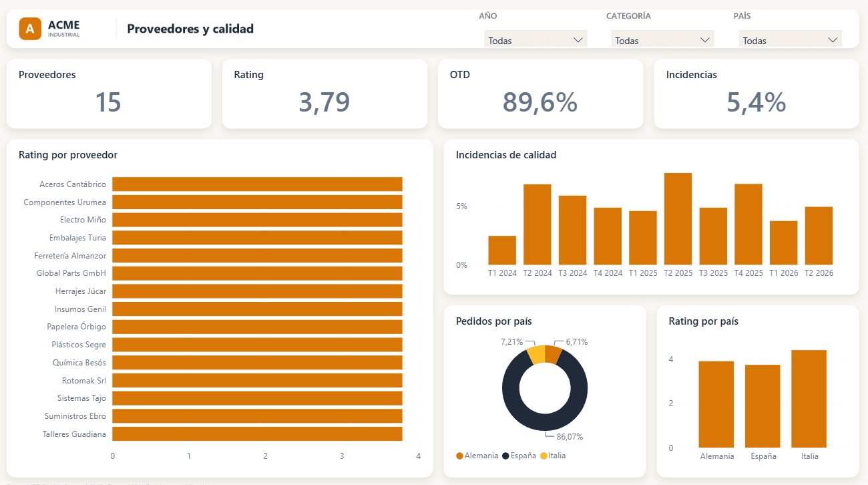
Task: Select the T3 2025 incidencias bar
Action: [x=713, y=236]
